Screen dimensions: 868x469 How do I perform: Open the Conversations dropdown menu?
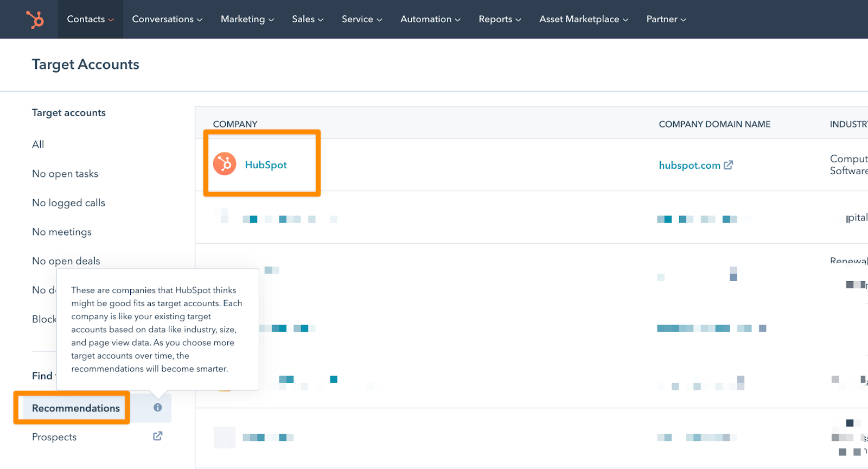pos(167,19)
